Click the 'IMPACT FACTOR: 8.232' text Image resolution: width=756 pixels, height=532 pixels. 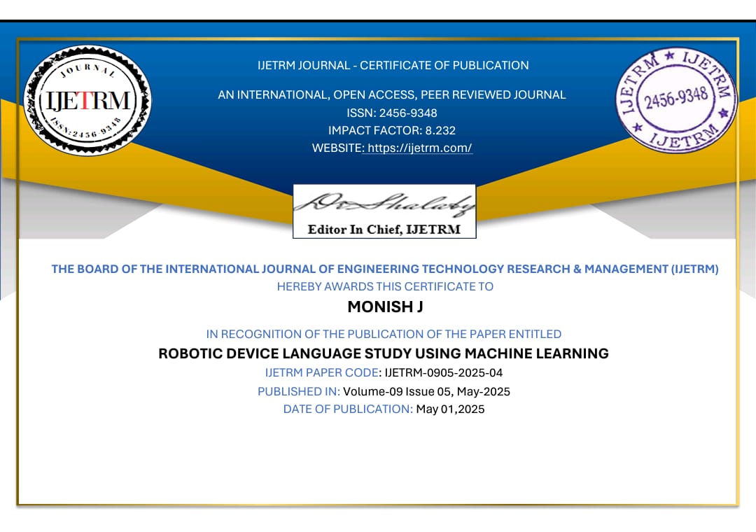tap(391, 130)
